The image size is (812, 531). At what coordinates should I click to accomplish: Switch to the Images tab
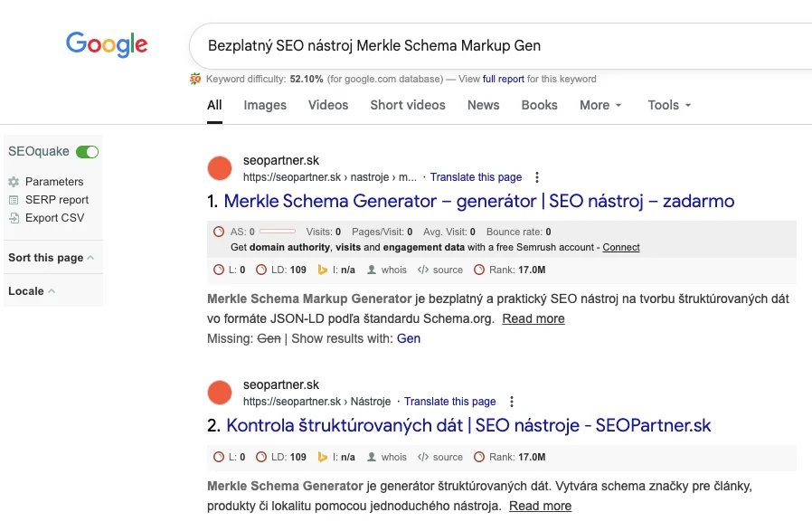(265, 105)
